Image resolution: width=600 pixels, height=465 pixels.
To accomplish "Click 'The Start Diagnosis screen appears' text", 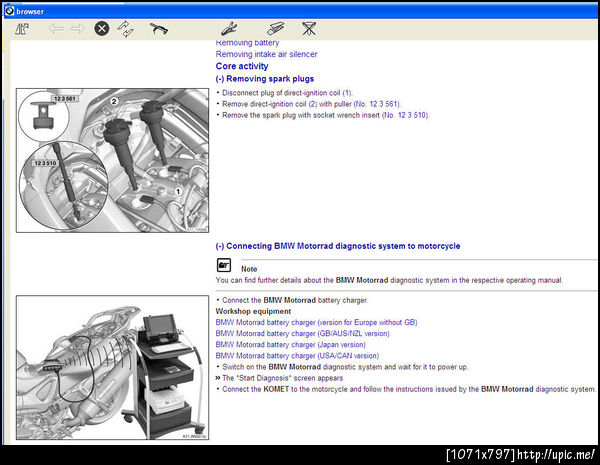I will coord(283,378).
